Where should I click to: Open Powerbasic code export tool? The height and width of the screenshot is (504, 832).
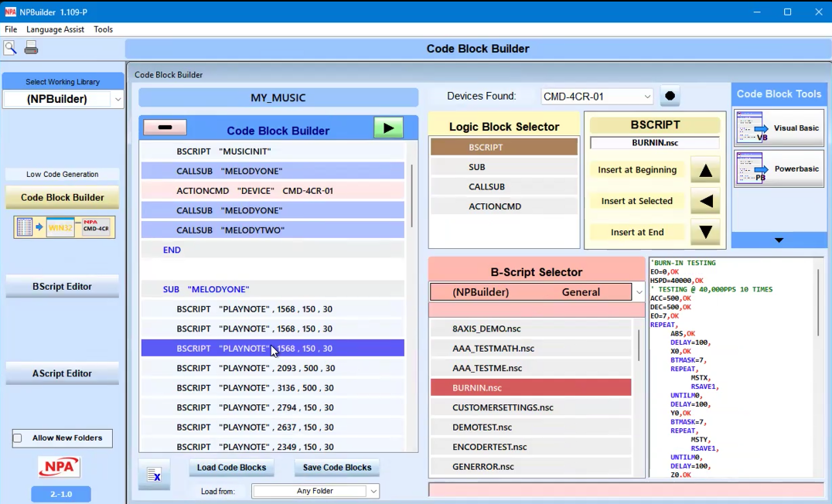[x=779, y=169]
